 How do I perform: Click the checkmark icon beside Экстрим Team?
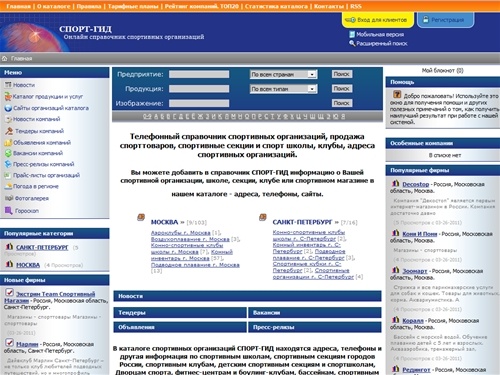coord(9,292)
